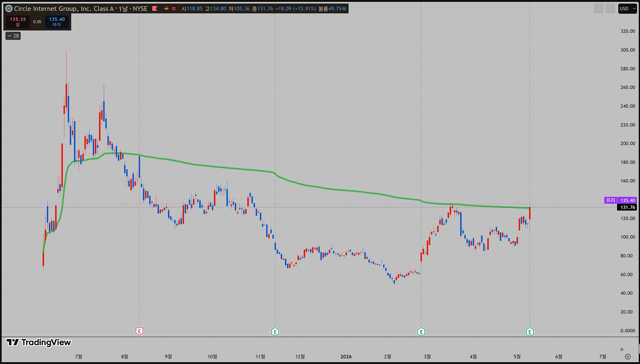The width and height of the screenshot is (640, 364).
Task: Click the 260.00 price axis label
Action: pyautogui.click(x=628, y=87)
